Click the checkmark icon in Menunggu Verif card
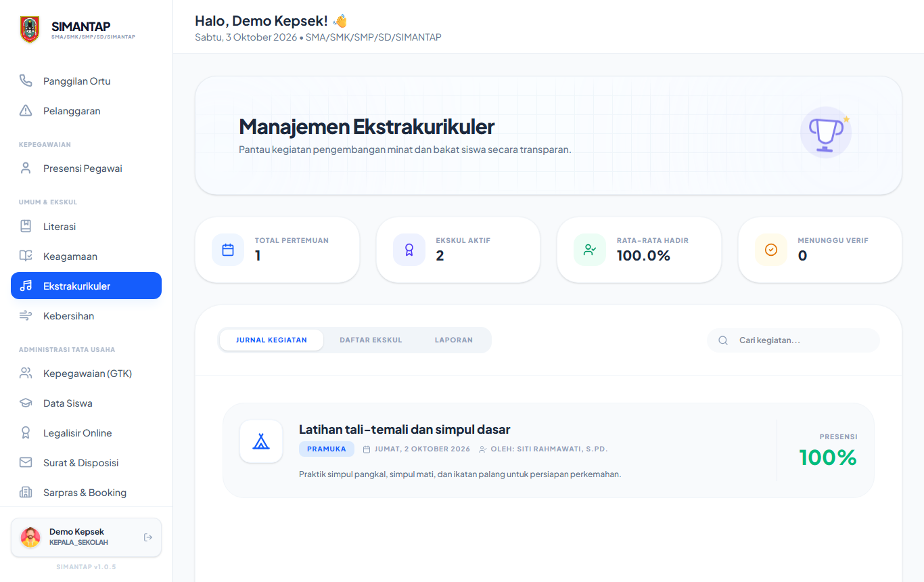Screen dimensions: 924x582 click(771, 250)
